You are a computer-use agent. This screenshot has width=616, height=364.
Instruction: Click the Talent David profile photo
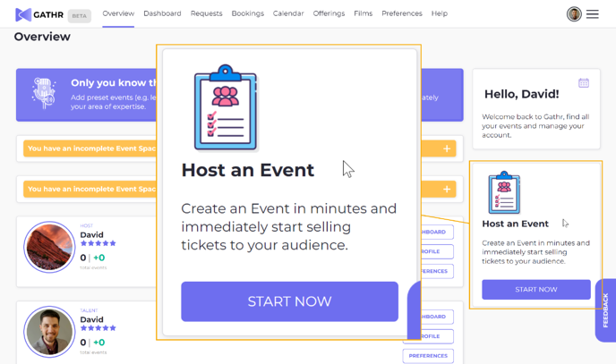pyautogui.click(x=49, y=332)
